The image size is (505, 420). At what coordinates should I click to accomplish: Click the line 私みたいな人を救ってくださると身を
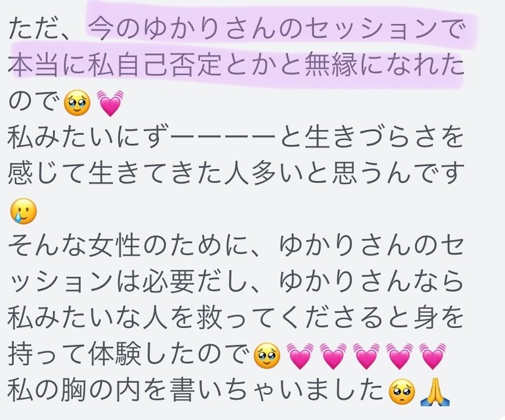coord(235,318)
